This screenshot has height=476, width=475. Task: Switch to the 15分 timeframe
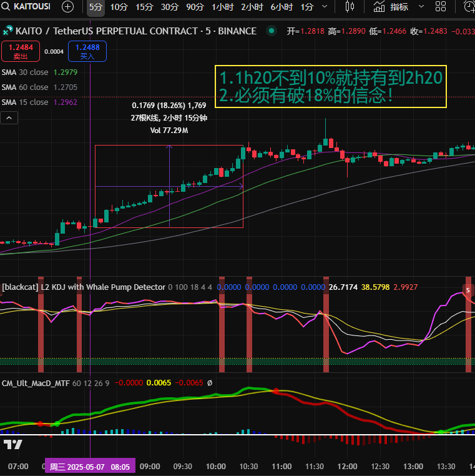(144, 7)
